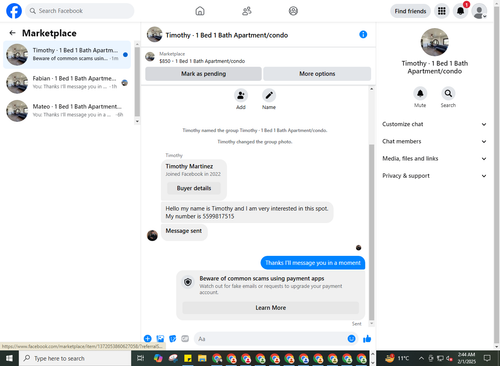Click the taskbar clock and date
The height and width of the screenshot is (366, 500).
click(x=466, y=358)
